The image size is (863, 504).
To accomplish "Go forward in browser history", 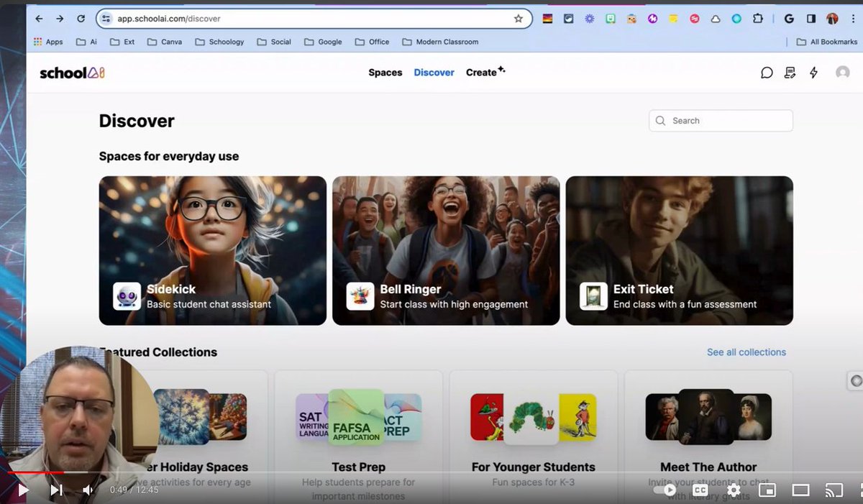I will (60, 19).
